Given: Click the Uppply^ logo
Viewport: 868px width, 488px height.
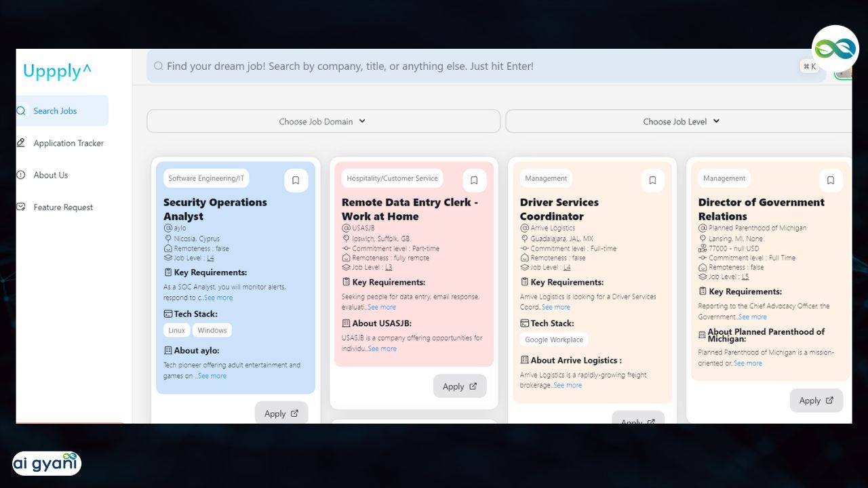Looking at the screenshot, I should tap(57, 71).
